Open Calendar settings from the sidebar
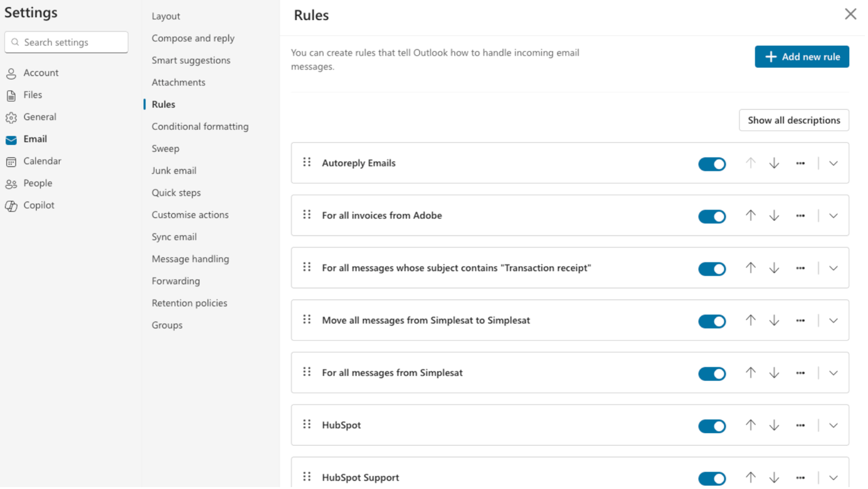The width and height of the screenshot is (868, 489). click(x=11, y=161)
